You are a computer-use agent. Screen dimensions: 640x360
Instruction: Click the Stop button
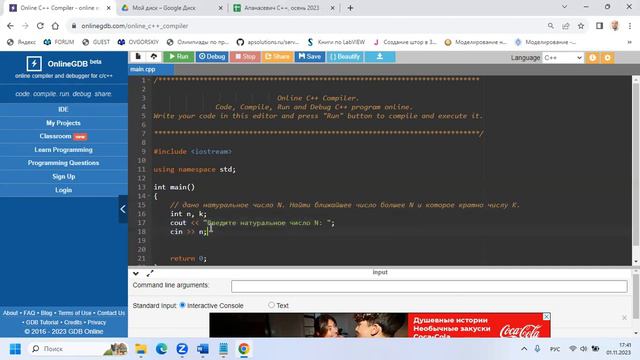coord(245,56)
